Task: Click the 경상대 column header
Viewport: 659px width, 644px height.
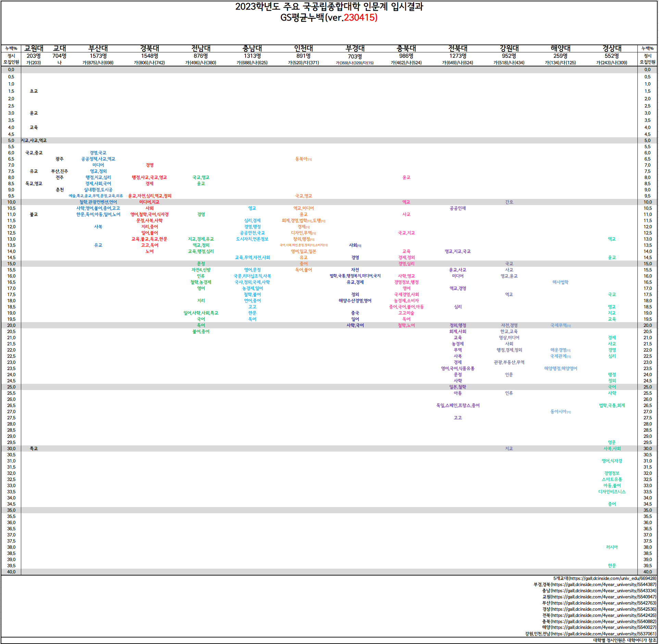Action: click(x=612, y=48)
